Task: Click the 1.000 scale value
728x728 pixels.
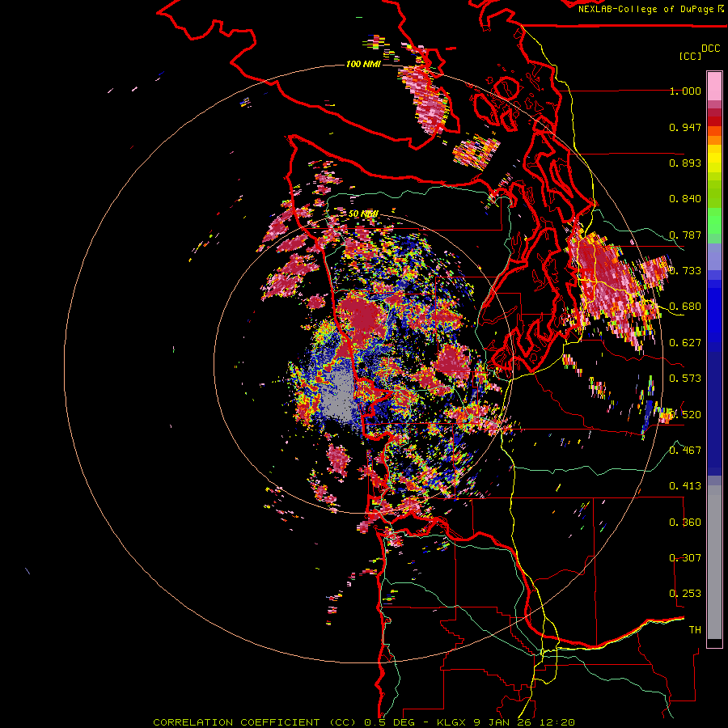Action: pyautogui.click(x=685, y=91)
